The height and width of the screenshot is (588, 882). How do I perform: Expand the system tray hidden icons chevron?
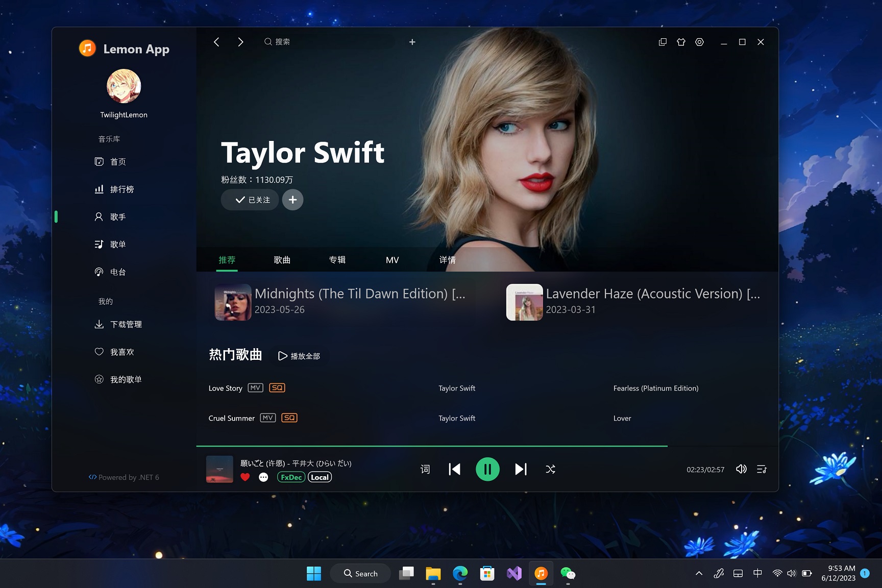699,574
